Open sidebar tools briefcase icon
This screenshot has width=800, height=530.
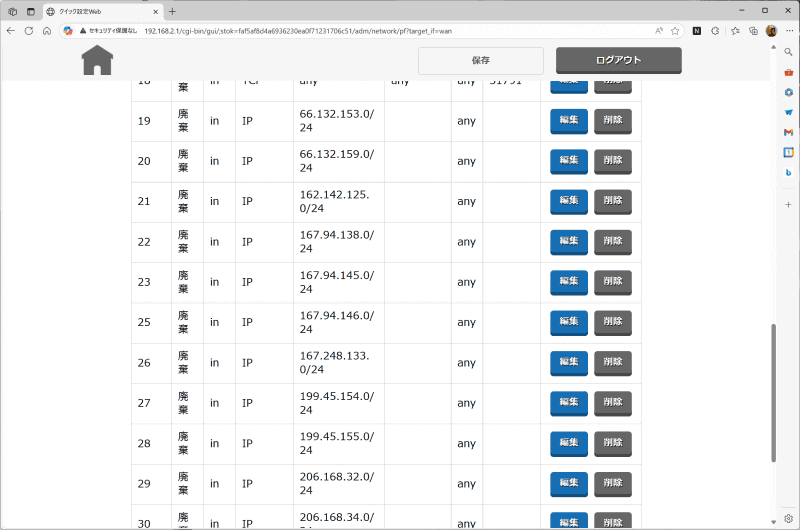pos(788,72)
